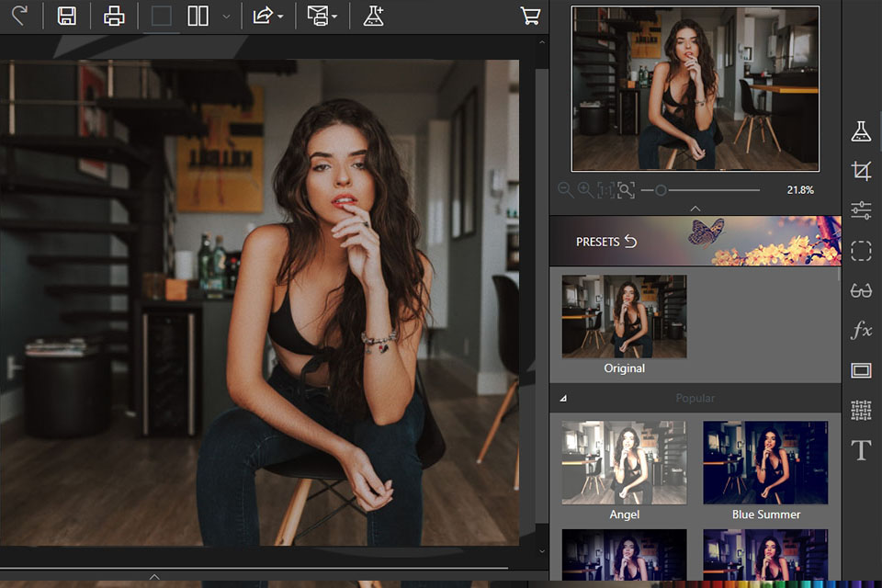Select the Original preset thumbnail
This screenshot has width=882, height=588.
tap(624, 316)
